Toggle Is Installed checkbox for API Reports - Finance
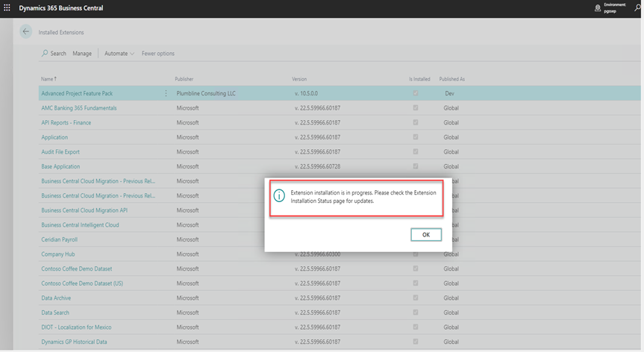644x352 pixels. point(416,122)
